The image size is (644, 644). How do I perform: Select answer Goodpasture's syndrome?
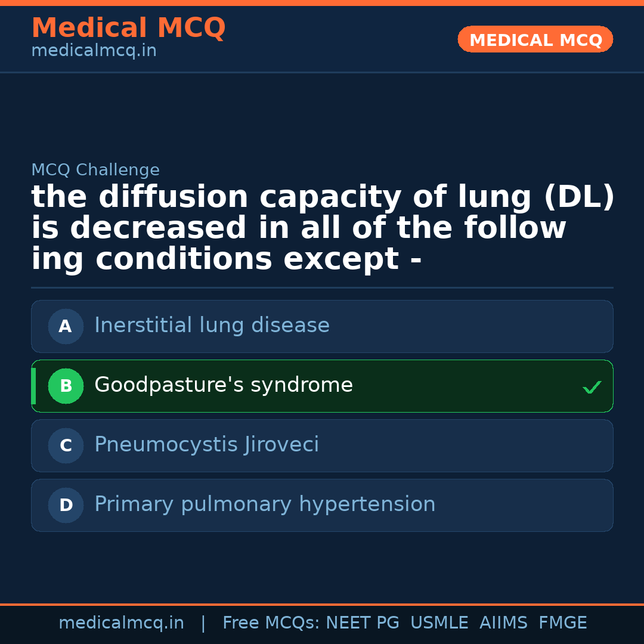click(224, 385)
